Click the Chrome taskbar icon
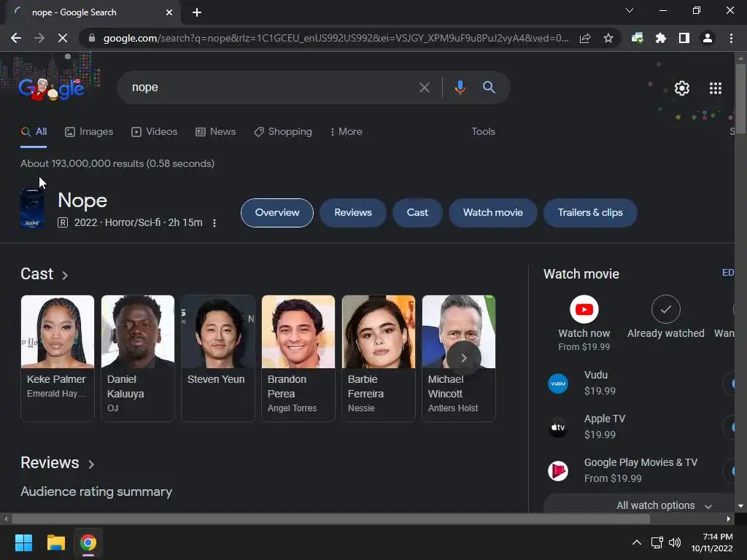This screenshot has width=747, height=560. [x=88, y=542]
